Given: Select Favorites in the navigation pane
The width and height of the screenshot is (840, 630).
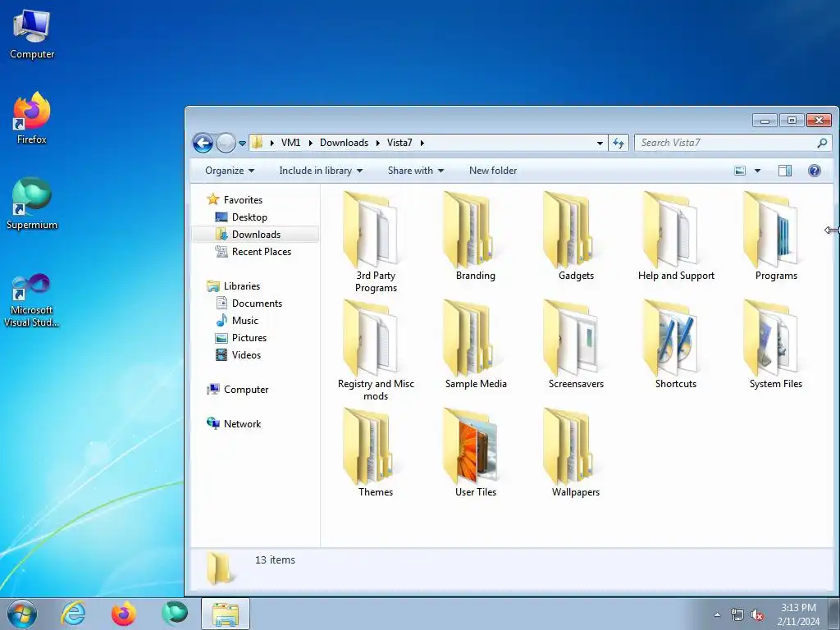Looking at the screenshot, I should click(243, 200).
